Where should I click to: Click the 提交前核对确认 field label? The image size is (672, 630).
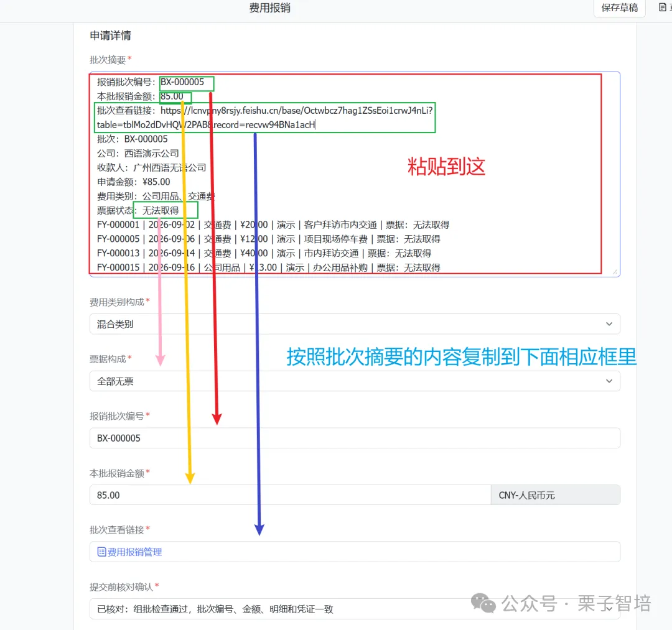click(121, 586)
